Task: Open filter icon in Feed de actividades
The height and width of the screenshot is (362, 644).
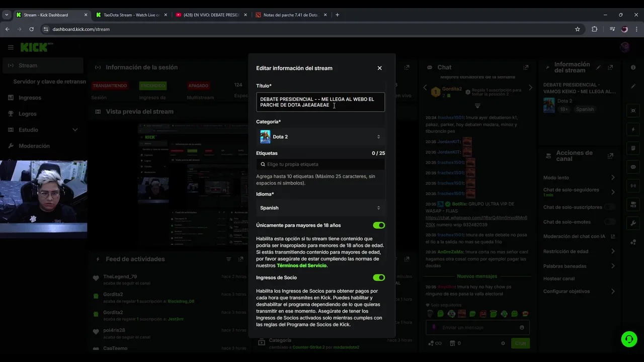Action: point(228,259)
